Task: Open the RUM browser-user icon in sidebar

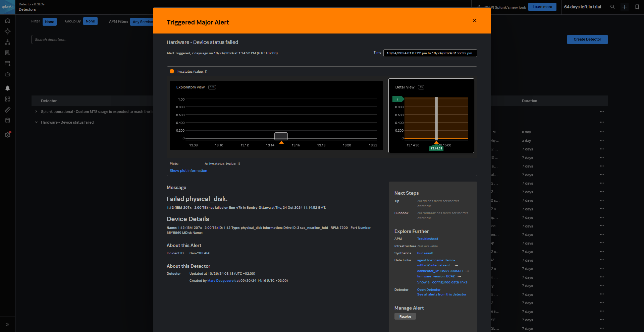Action: (7, 64)
